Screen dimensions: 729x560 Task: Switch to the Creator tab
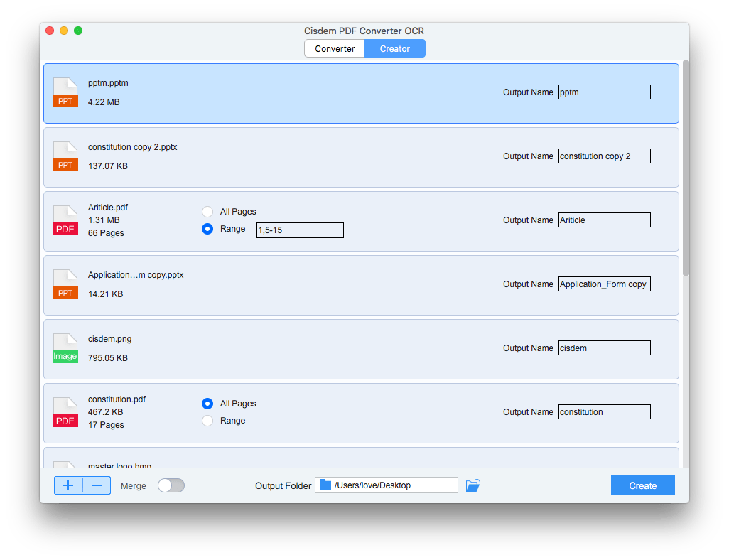(x=395, y=48)
